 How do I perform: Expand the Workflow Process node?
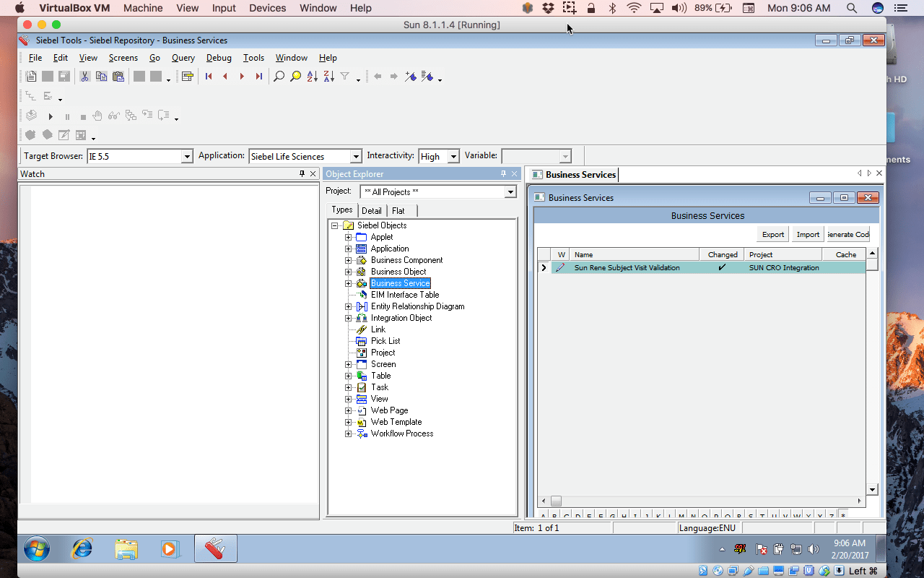348,433
